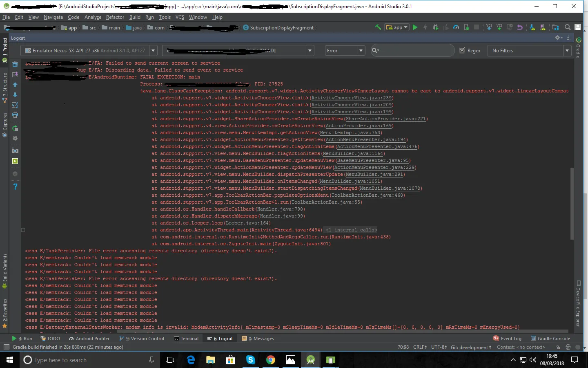Image resolution: width=588 pixels, height=368 pixels.
Task: Open ActivityChooserView.java:239 stack trace link
Action: click(x=351, y=98)
